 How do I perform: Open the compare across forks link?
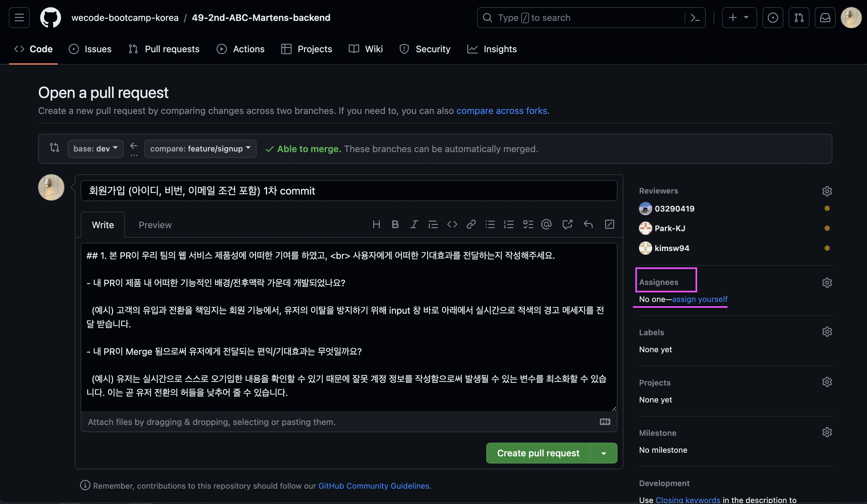pyautogui.click(x=501, y=111)
